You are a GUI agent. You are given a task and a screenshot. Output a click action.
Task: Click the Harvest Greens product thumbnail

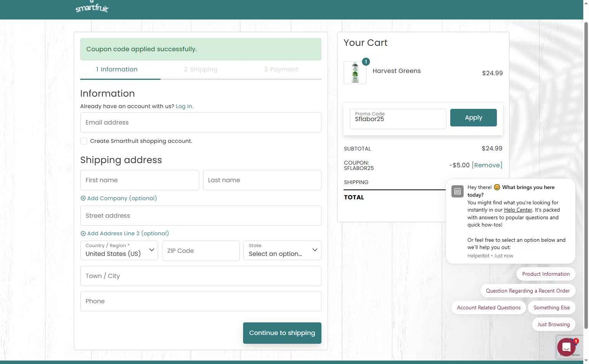point(355,73)
